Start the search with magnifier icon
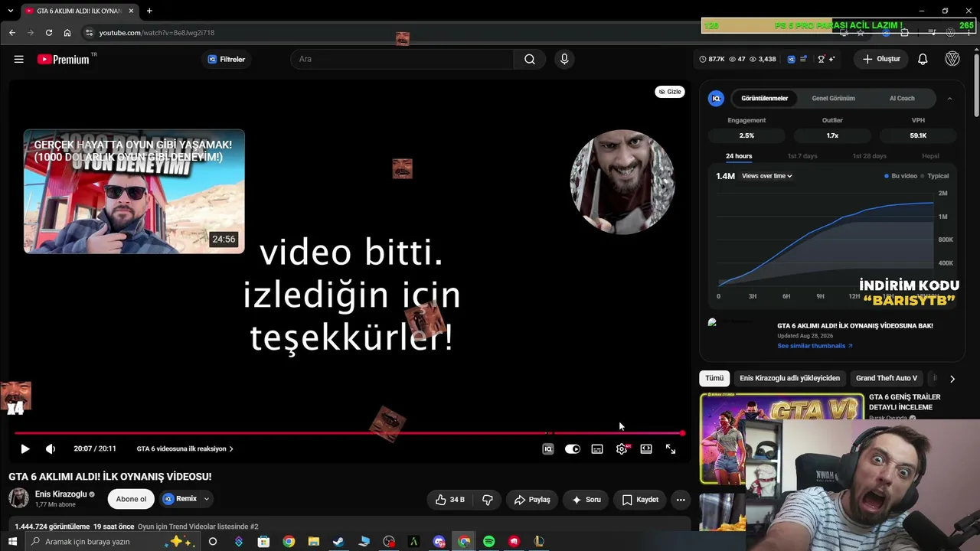The image size is (980, 551). tap(529, 59)
